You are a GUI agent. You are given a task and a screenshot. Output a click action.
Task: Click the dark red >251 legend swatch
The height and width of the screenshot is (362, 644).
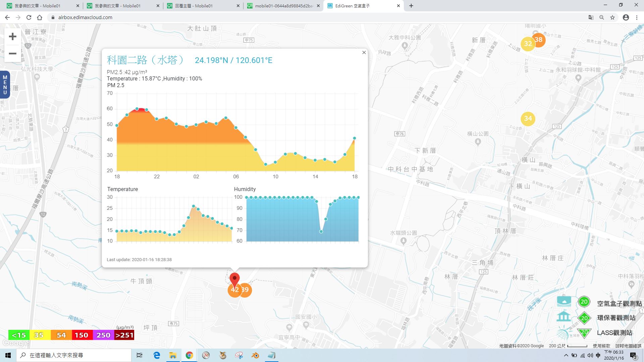click(x=124, y=335)
